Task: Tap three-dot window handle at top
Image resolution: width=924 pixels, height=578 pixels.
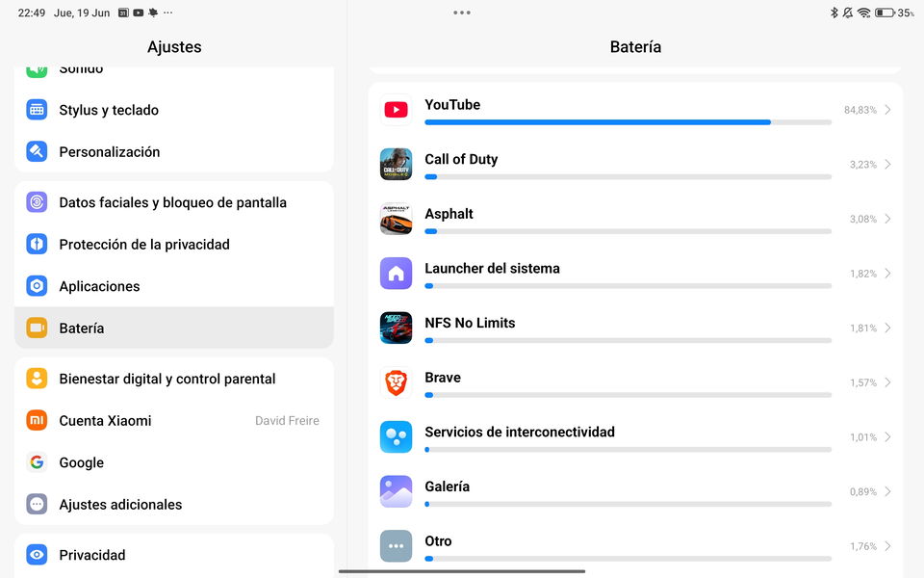Action: point(461,13)
